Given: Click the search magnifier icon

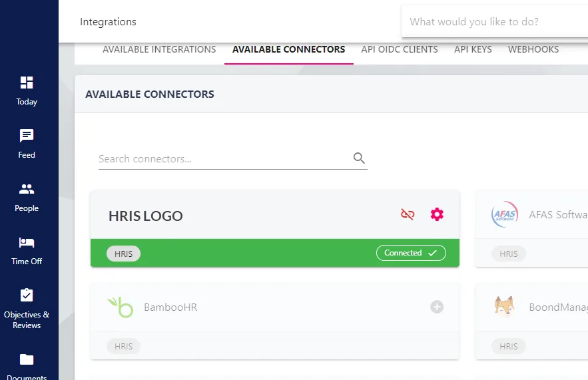Looking at the screenshot, I should tap(359, 158).
